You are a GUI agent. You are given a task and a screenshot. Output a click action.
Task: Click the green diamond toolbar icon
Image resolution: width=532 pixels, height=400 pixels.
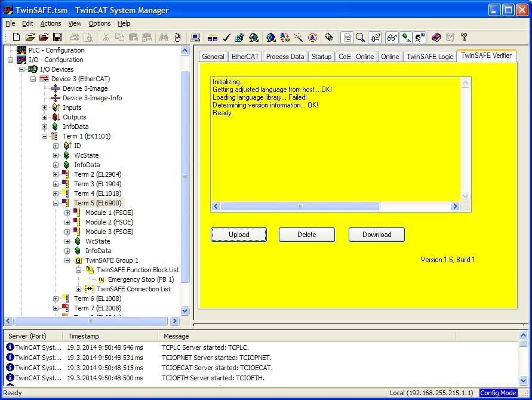click(x=406, y=38)
